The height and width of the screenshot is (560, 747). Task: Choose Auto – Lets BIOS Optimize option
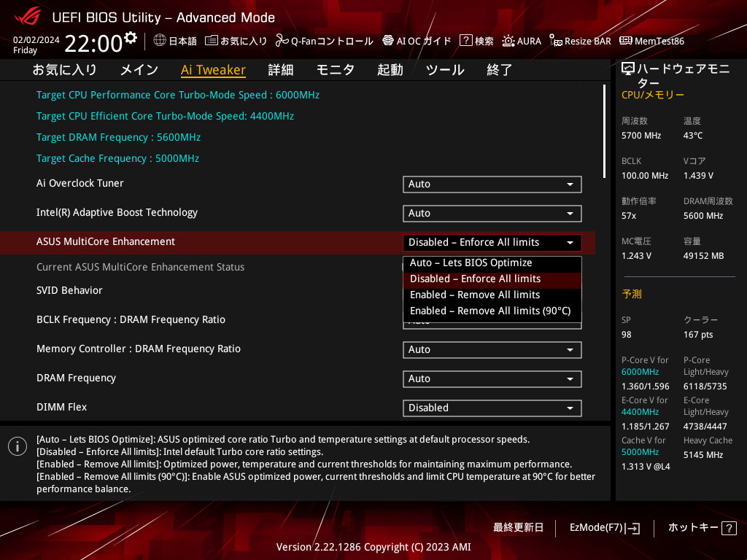492,262
